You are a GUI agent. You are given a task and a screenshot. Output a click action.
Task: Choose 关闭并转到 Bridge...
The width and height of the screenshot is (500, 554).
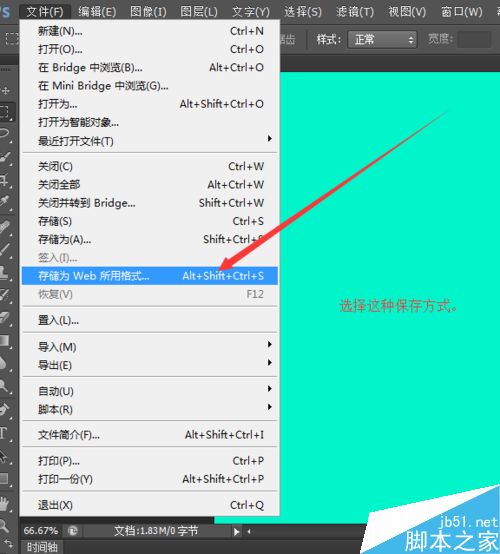pyautogui.click(x=150, y=203)
